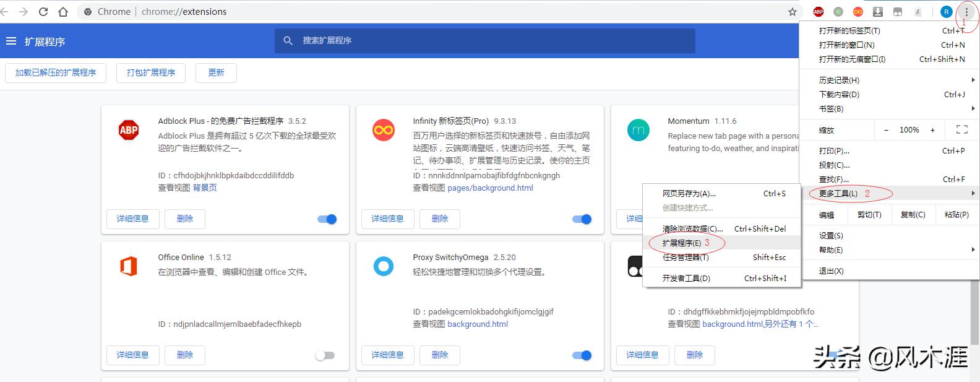Click 删除 for Proxy SwitchyOmega
This screenshot has height=382, width=980.
click(x=439, y=355)
